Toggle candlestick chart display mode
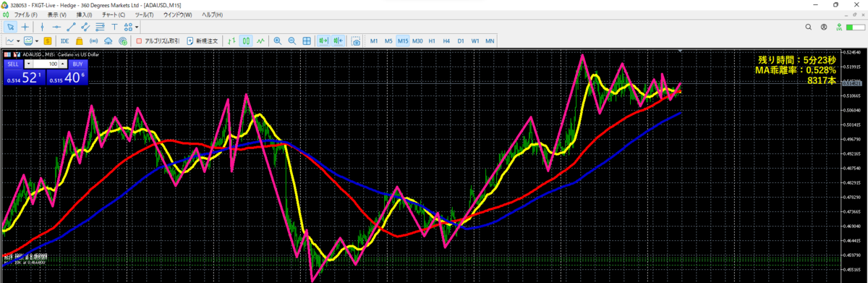Image resolution: width=868 pixels, height=283 pixels. (246, 41)
